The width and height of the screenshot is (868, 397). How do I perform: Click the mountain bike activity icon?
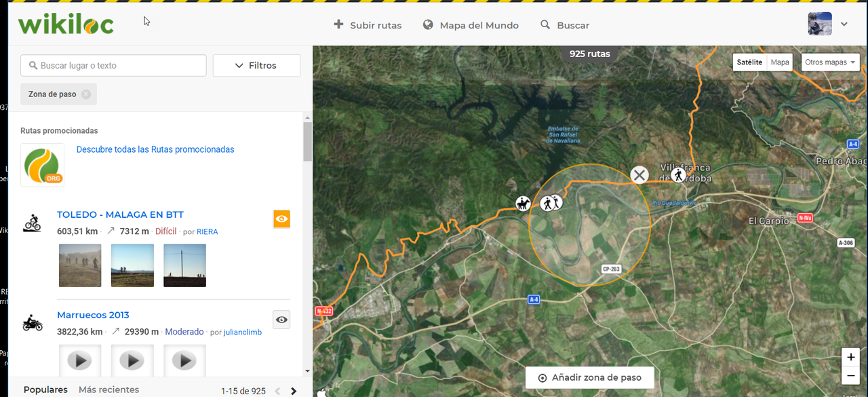click(32, 223)
